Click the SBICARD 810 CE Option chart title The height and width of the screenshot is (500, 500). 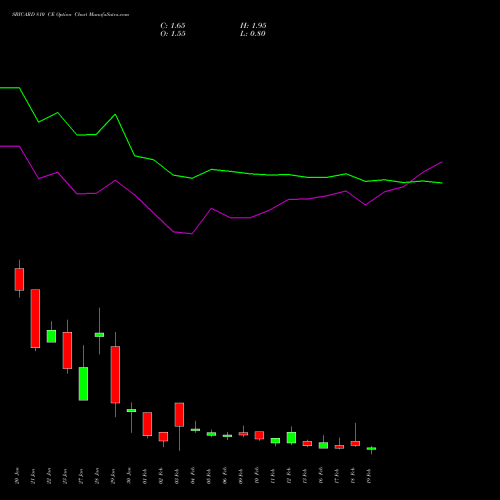tap(70, 15)
